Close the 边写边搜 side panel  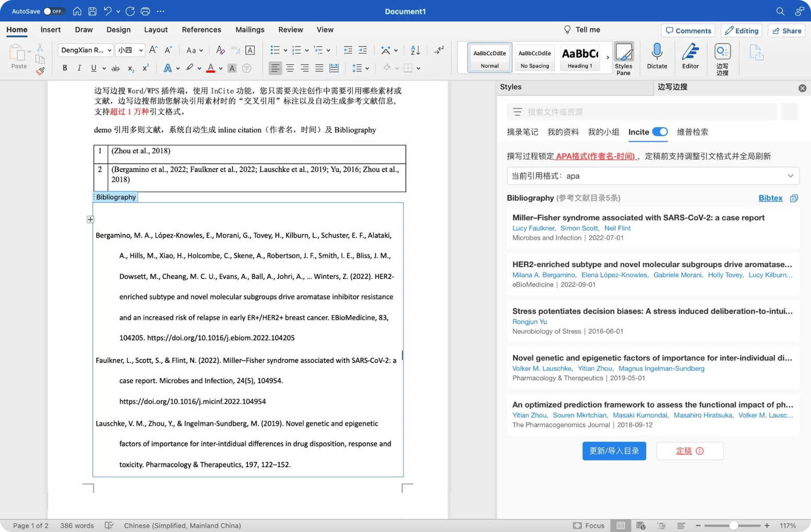pos(803,88)
